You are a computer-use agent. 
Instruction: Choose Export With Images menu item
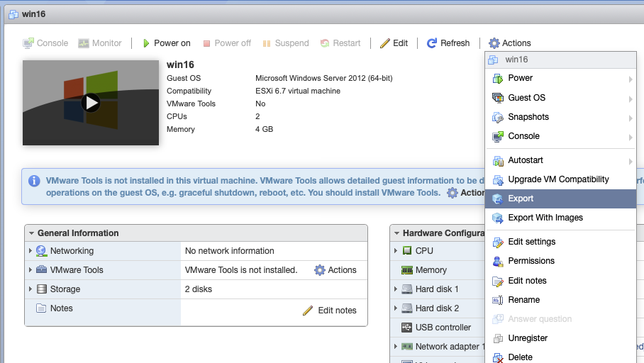pos(545,218)
